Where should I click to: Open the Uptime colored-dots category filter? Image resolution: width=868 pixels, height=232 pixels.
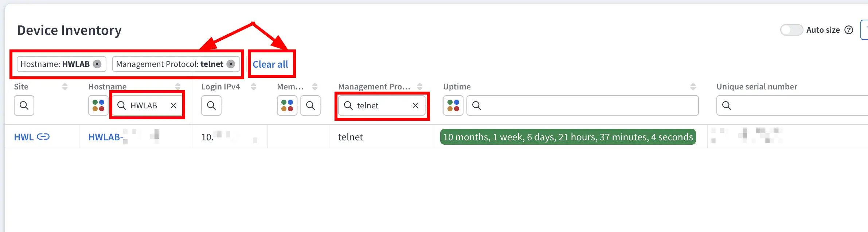(x=453, y=105)
